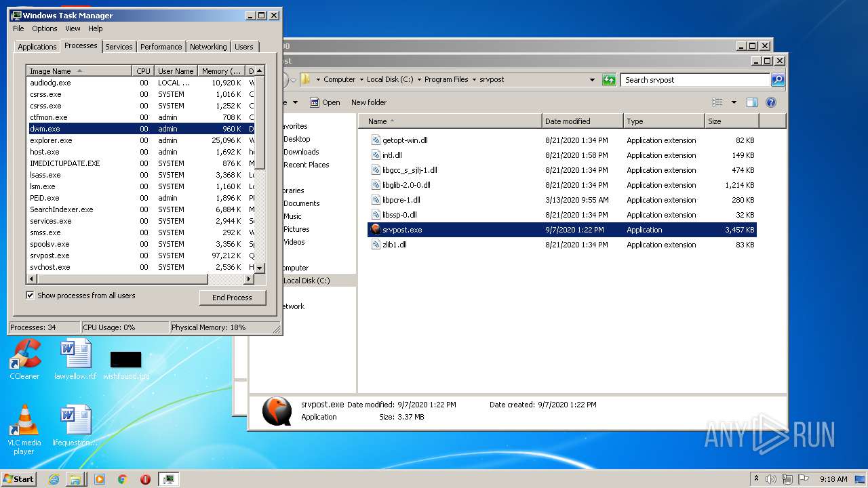Screen dimensions: 868x488
Task: Open Explorer Help question mark icon
Action: pyautogui.click(x=770, y=102)
